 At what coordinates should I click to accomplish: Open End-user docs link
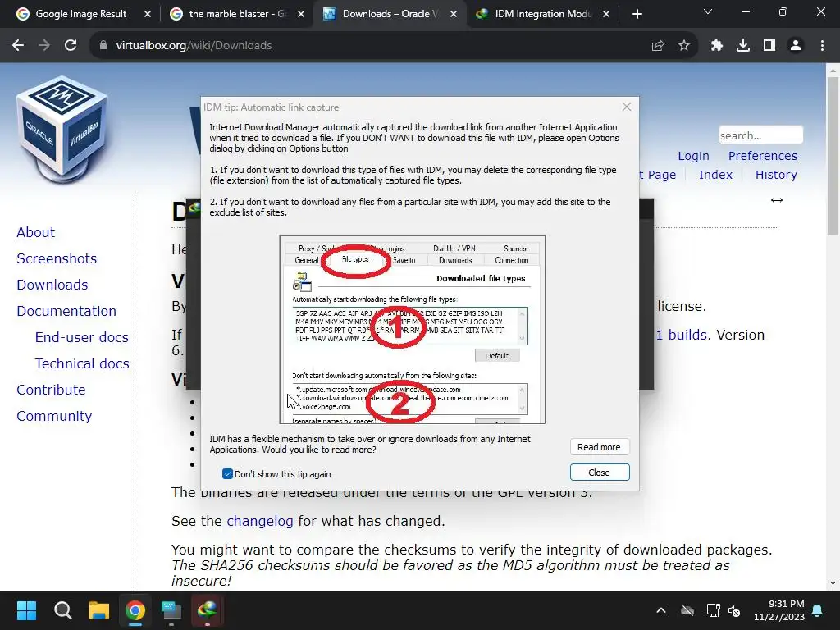(81, 337)
